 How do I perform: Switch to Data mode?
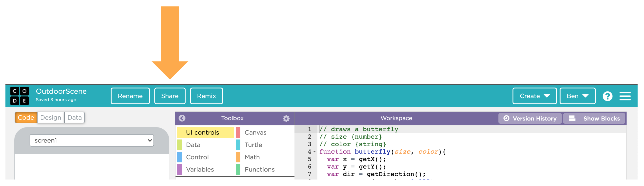coord(74,117)
